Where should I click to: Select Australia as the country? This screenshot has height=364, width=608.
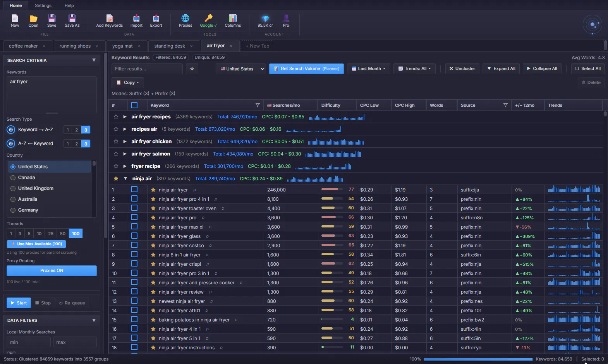(x=50, y=199)
